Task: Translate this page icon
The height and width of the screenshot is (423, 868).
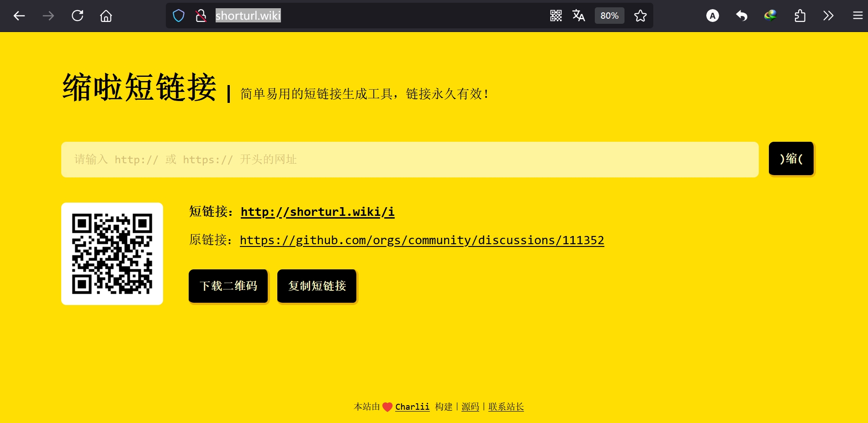Action: tap(579, 16)
